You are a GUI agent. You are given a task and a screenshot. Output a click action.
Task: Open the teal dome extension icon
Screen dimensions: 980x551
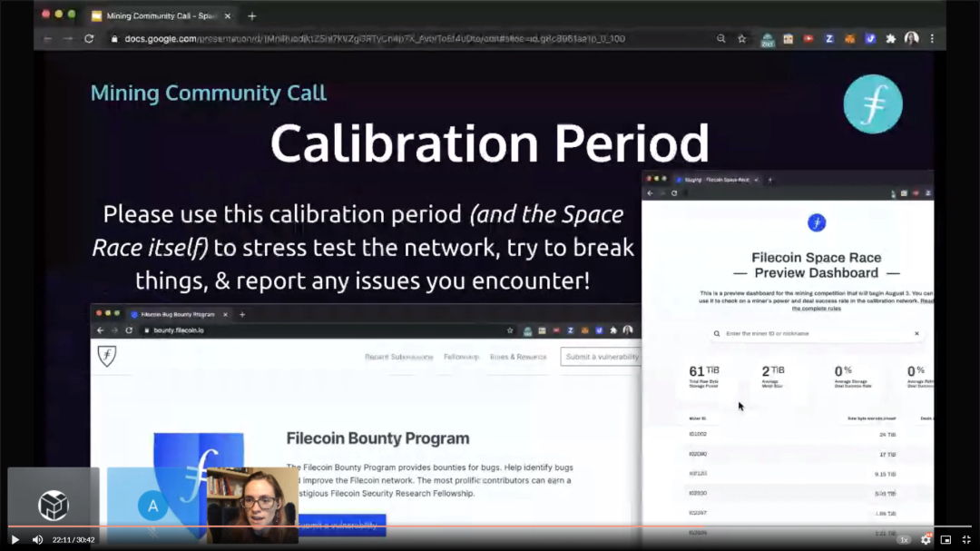coord(768,40)
